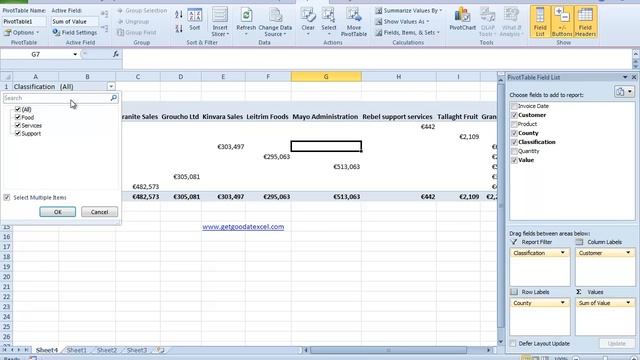Open the Customer dropdown in Column Labels
640x360 pixels.
click(628, 253)
